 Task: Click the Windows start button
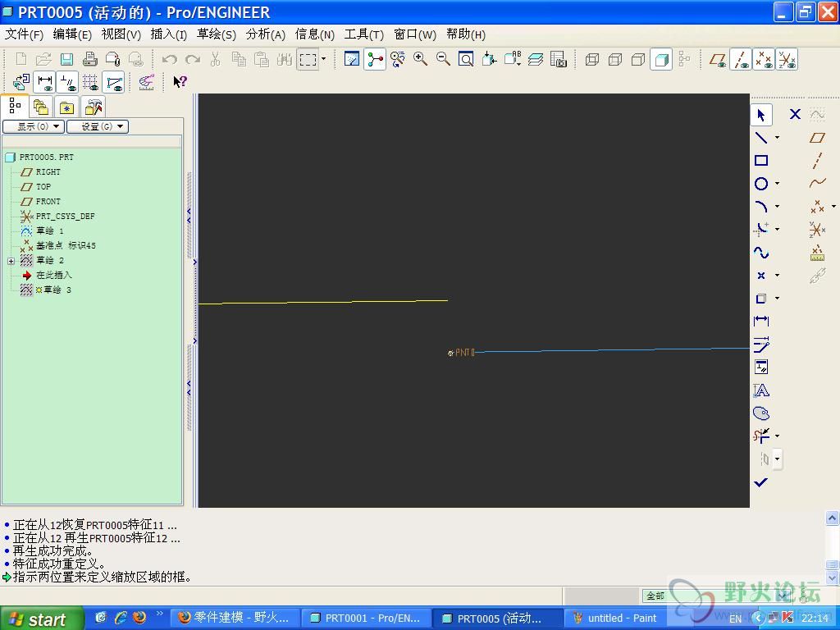tap(42, 619)
